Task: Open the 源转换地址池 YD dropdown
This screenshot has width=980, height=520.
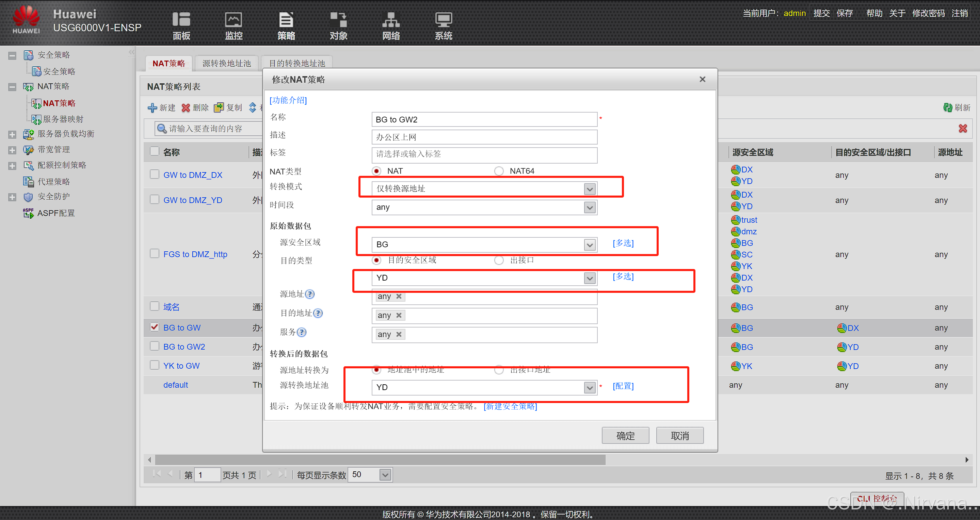Action: click(x=590, y=388)
